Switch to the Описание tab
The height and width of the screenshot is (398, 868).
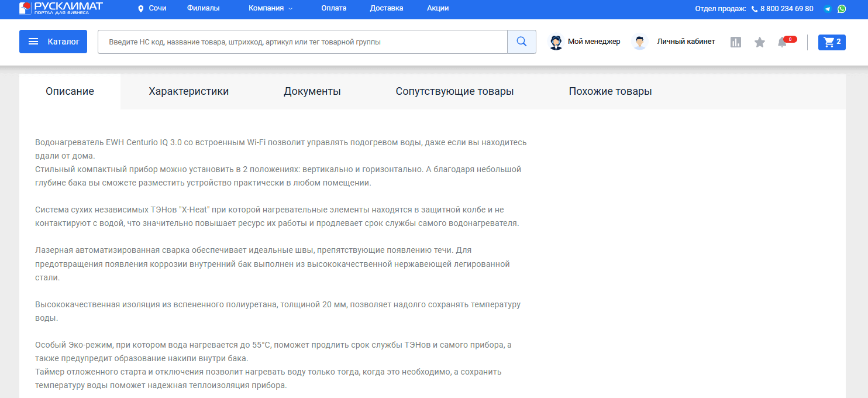tap(70, 91)
